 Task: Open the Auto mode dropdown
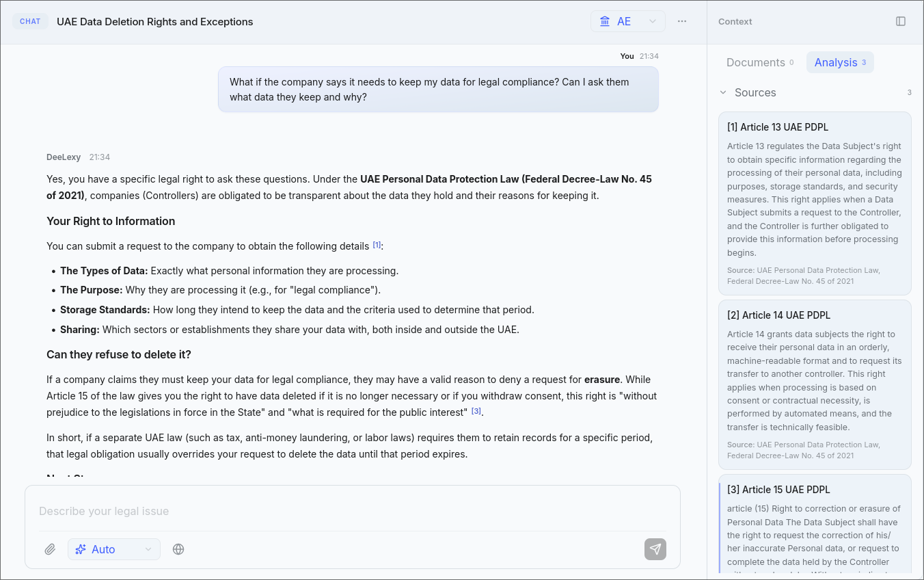pyautogui.click(x=114, y=549)
